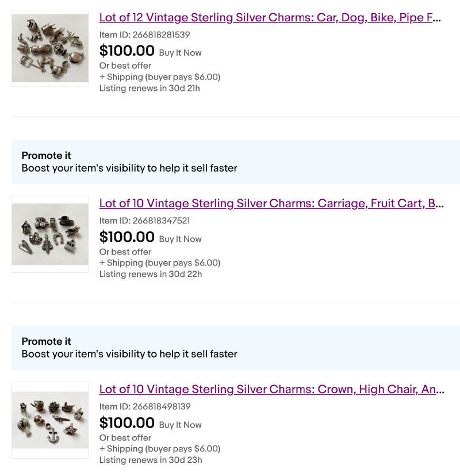This screenshot has height=476, width=460.
Task: Open the Carriage, Fruit Cart charms thumbnail
Action: tap(50, 234)
